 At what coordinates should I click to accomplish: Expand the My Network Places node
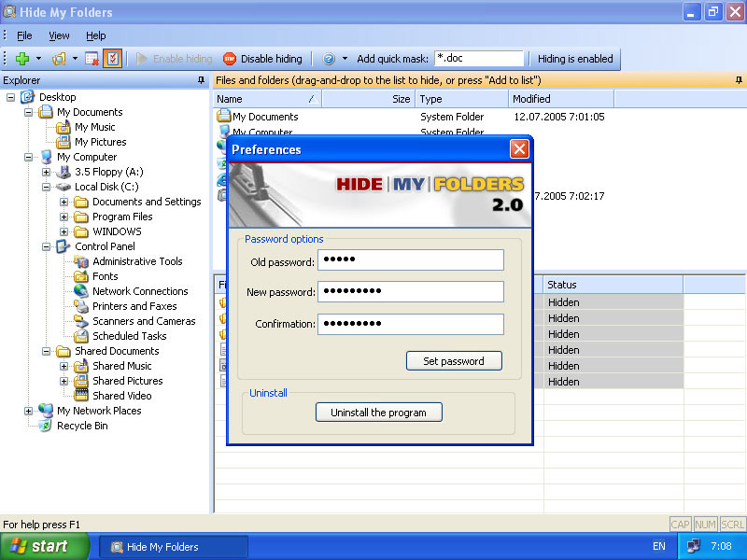click(29, 411)
